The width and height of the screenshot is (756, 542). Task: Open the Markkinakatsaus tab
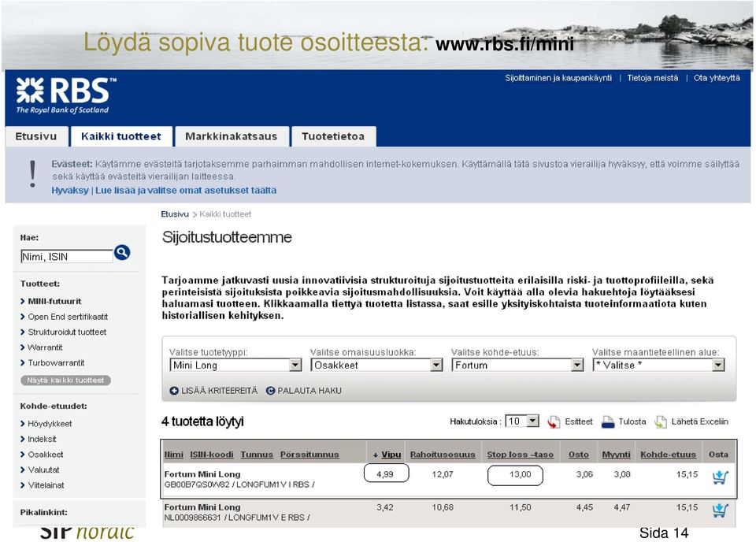pyautogui.click(x=232, y=136)
